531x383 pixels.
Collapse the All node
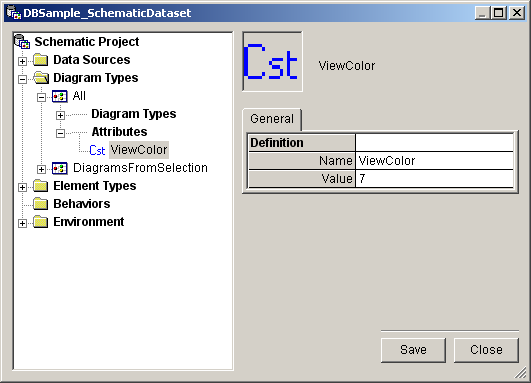tap(41, 98)
